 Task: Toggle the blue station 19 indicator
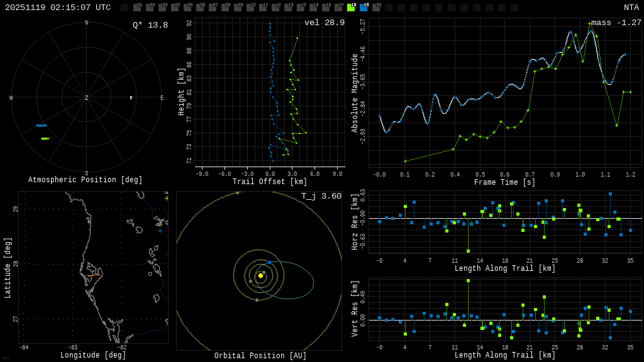point(364,8)
